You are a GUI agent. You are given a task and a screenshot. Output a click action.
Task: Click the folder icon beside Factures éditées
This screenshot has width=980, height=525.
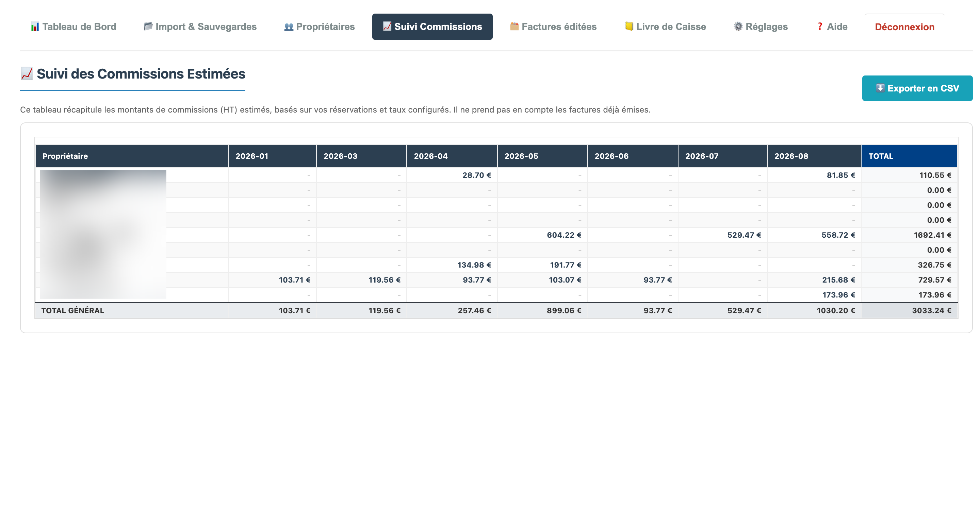(x=514, y=26)
